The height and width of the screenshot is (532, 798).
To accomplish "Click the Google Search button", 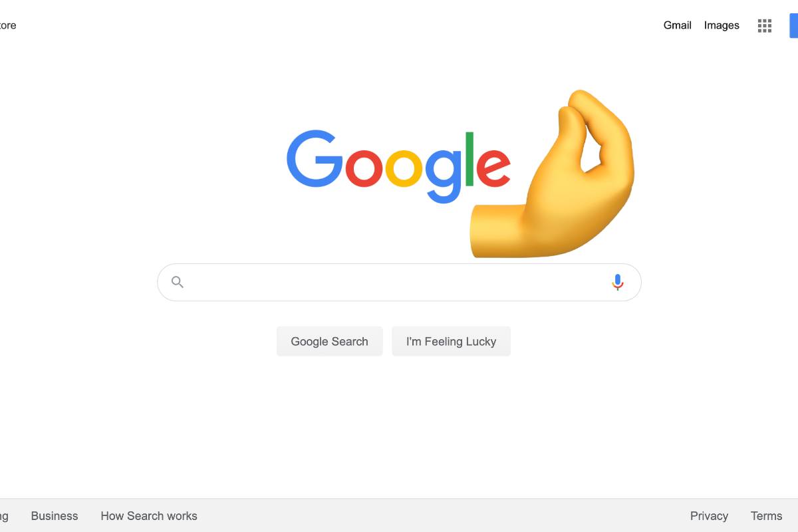I will [x=330, y=341].
